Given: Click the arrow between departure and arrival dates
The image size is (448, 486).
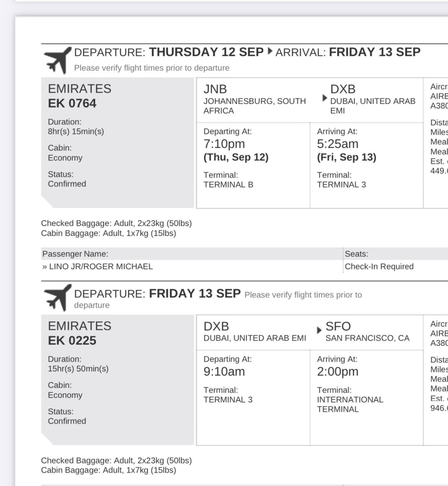Looking at the screenshot, I should [x=270, y=51].
